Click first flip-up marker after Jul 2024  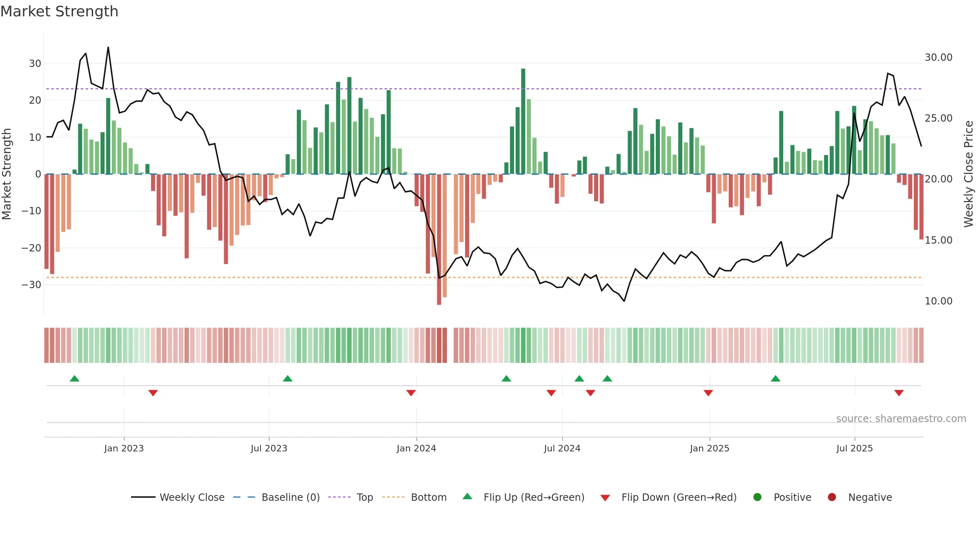tap(579, 378)
